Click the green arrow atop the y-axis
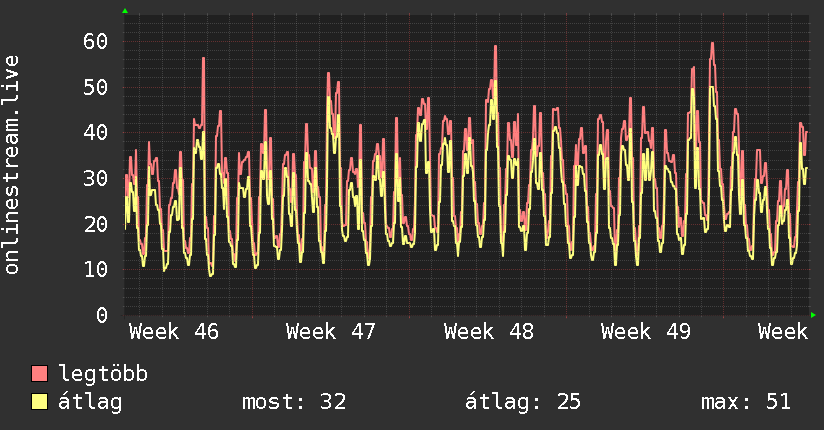The height and width of the screenshot is (430, 824). (x=125, y=11)
